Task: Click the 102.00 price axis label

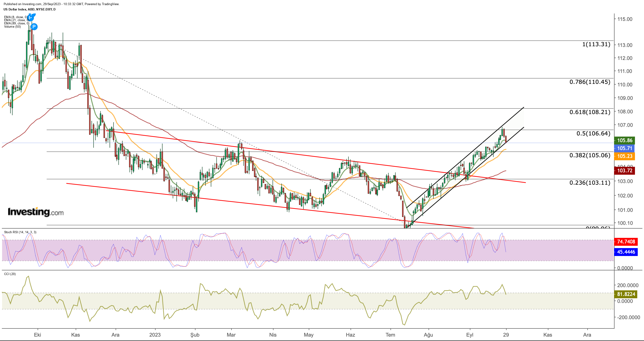Action: 625,196
